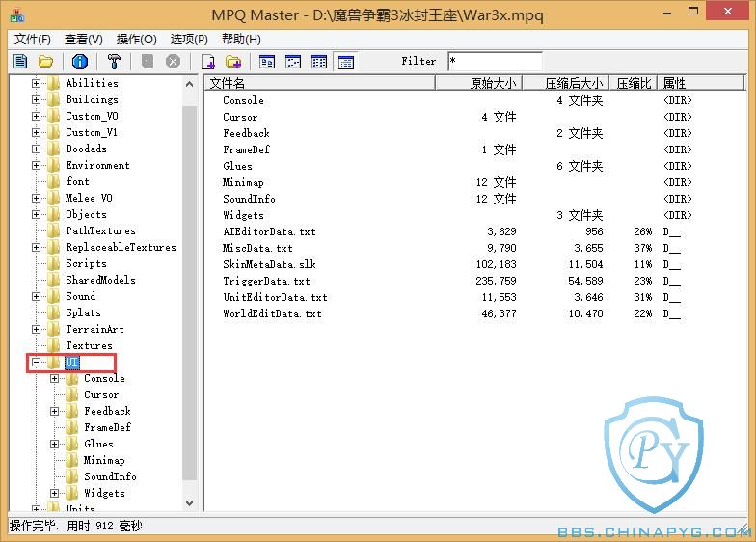Select the Textures folder in the tree
This screenshot has height=542, width=756.
point(89,345)
